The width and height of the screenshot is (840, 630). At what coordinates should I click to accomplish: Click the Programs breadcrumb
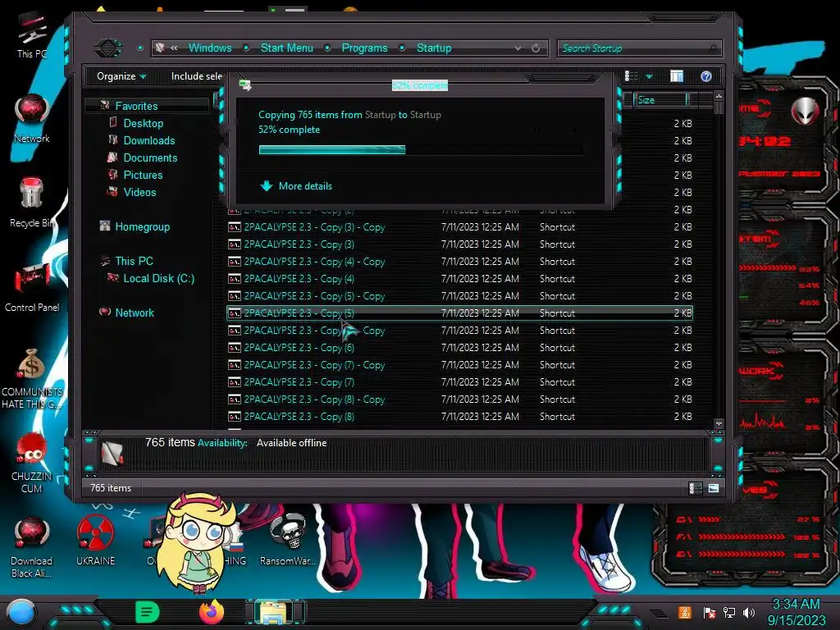pyautogui.click(x=364, y=48)
